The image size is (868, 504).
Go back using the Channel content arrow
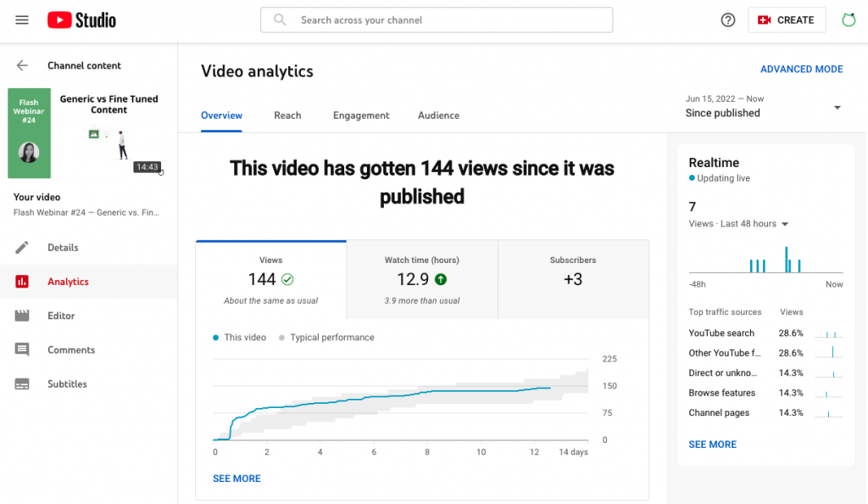tap(22, 65)
